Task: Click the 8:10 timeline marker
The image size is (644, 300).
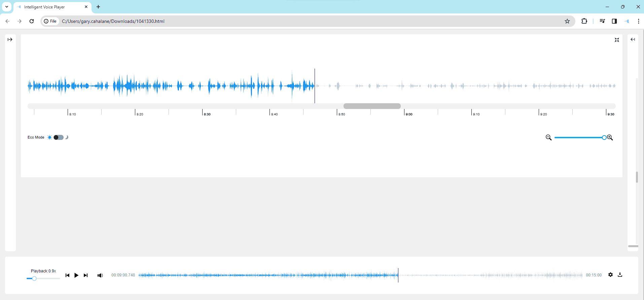Action: point(72,114)
